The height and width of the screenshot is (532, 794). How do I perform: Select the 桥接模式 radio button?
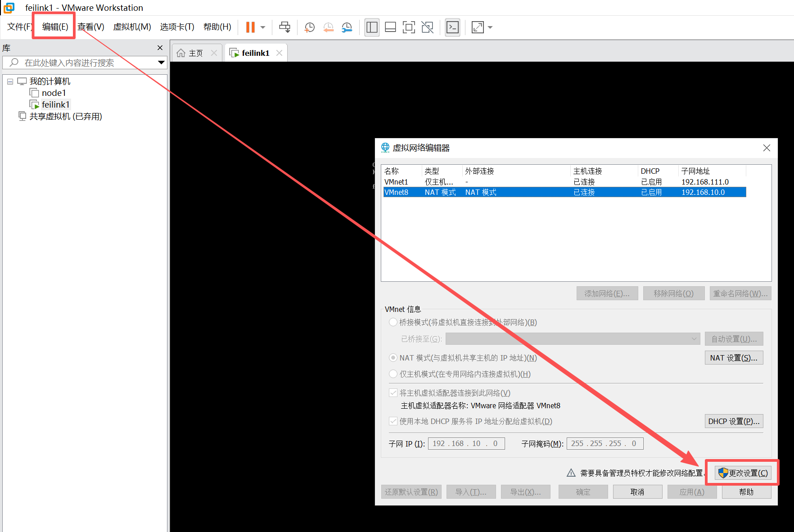tap(393, 322)
